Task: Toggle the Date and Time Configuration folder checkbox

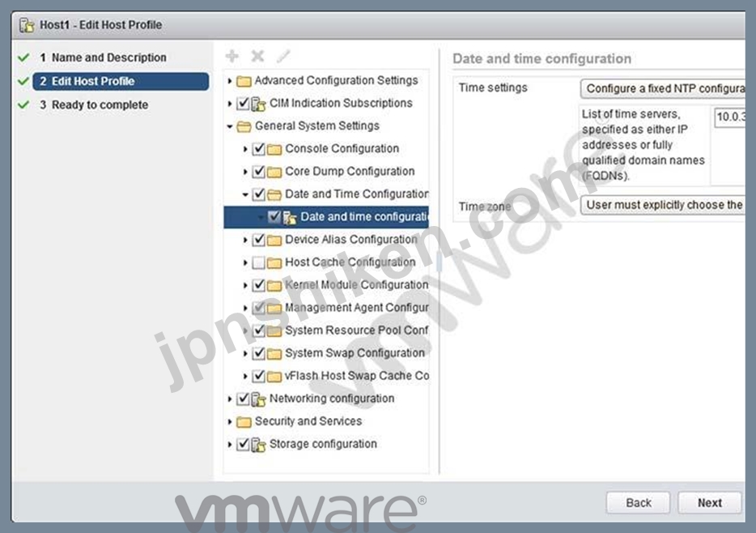Action: click(259, 194)
